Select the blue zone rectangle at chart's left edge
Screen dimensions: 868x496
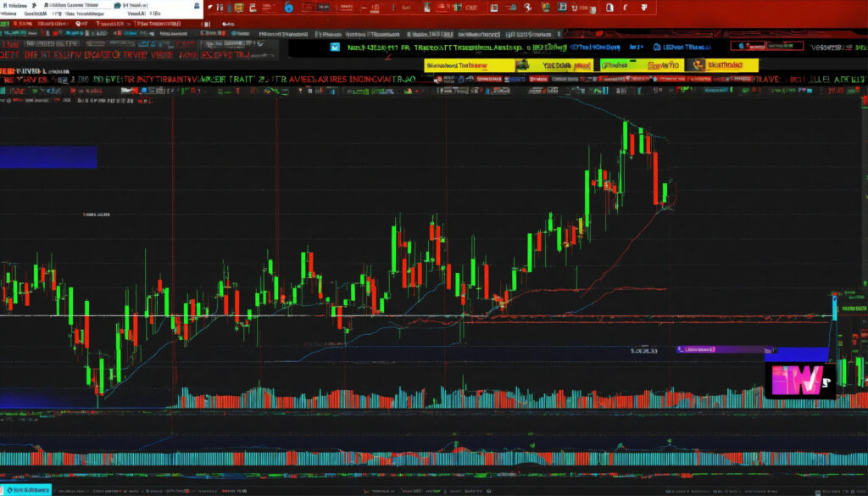point(48,157)
